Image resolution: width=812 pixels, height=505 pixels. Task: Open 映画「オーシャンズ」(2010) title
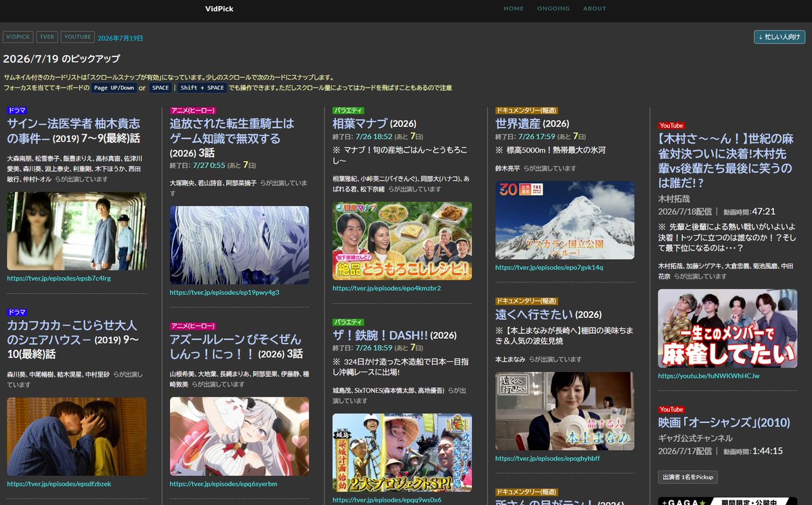point(724,422)
